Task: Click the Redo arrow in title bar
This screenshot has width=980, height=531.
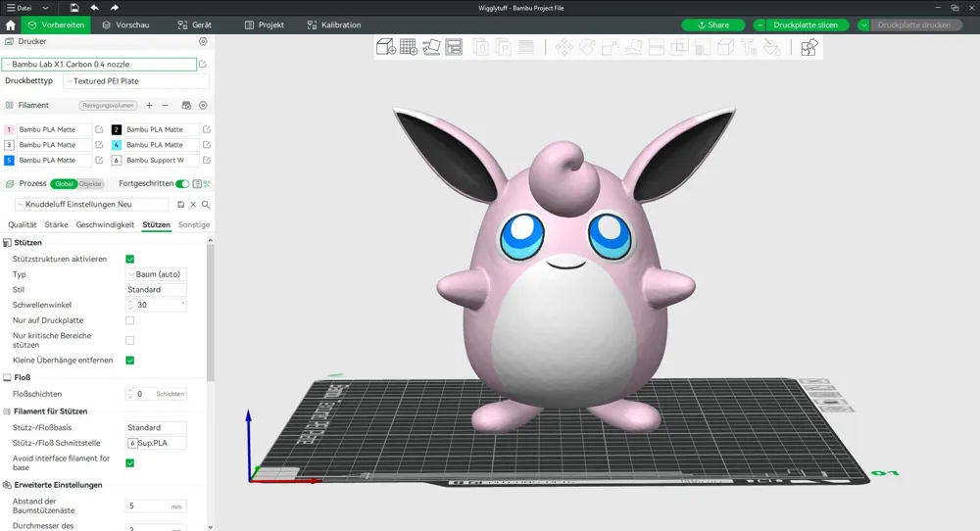Action: pos(115,8)
